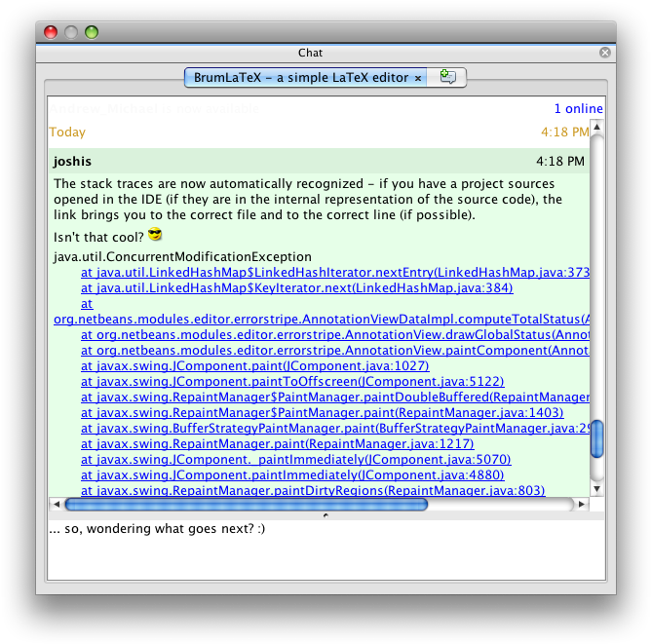
Task: Open JComponent._paintImmediately java:5070 link
Action: 295,460
